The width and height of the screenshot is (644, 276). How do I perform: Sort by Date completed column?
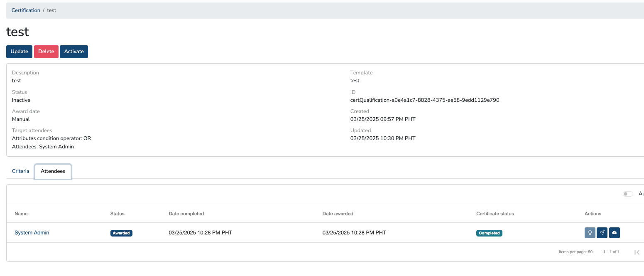click(186, 214)
